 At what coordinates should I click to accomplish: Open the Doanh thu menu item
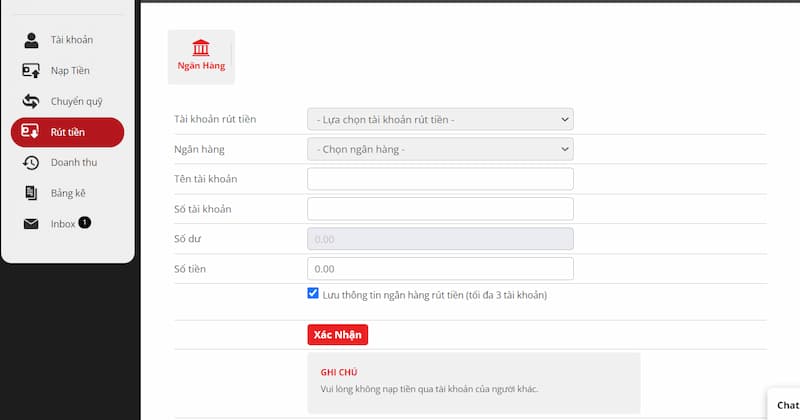[x=74, y=163]
